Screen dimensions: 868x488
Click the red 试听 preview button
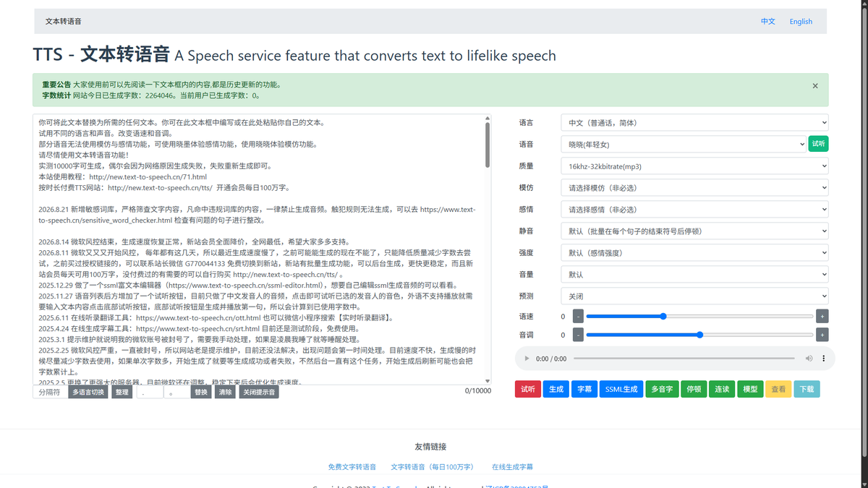tap(528, 389)
